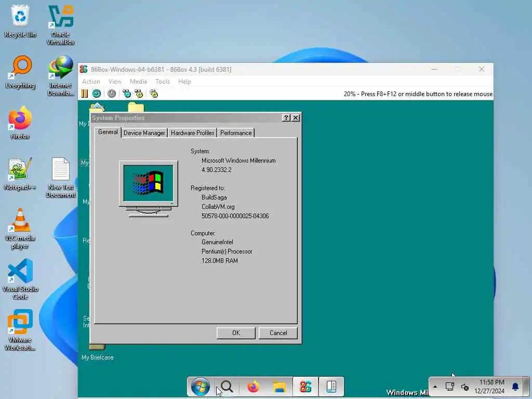Select the Internet Download Manager desktop icon

pyautogui.click(x=61, y=76)
